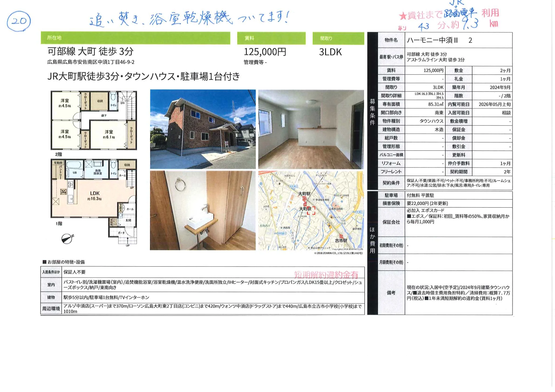Click the brick exterior house photo
This screenshot has height=392, width=555.
203,129
